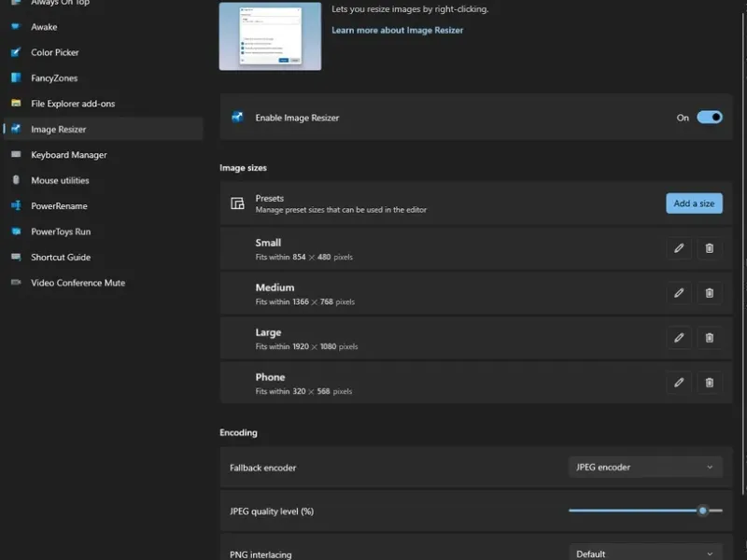The width and height of the screenshot is (747, 560).
Task: Click the Add a size button
Action: point(694,203)
